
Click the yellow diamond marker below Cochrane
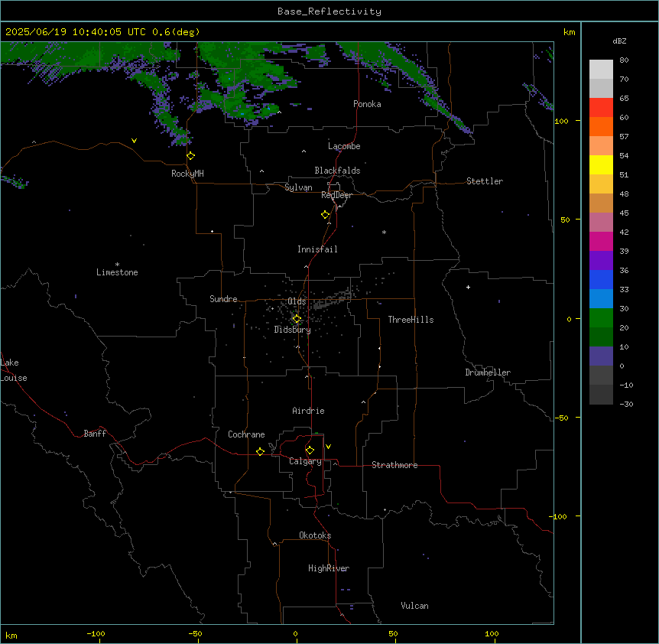click(260, 451)
